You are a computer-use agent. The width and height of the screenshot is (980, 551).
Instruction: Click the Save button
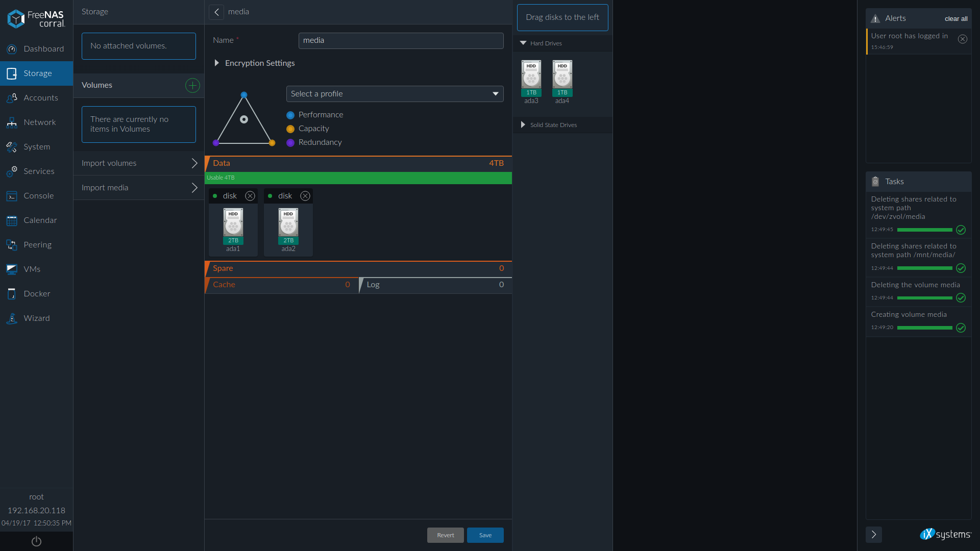(x=485, y=535)
